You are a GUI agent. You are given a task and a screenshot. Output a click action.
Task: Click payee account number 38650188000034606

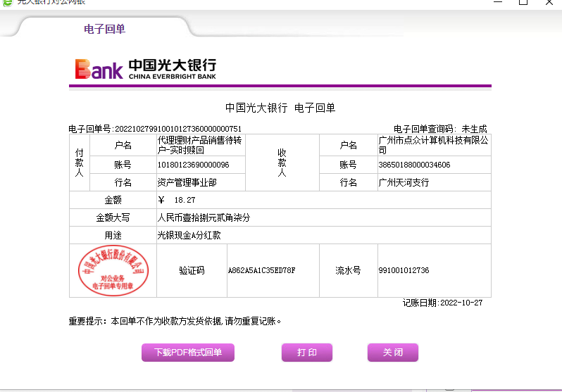414,165
